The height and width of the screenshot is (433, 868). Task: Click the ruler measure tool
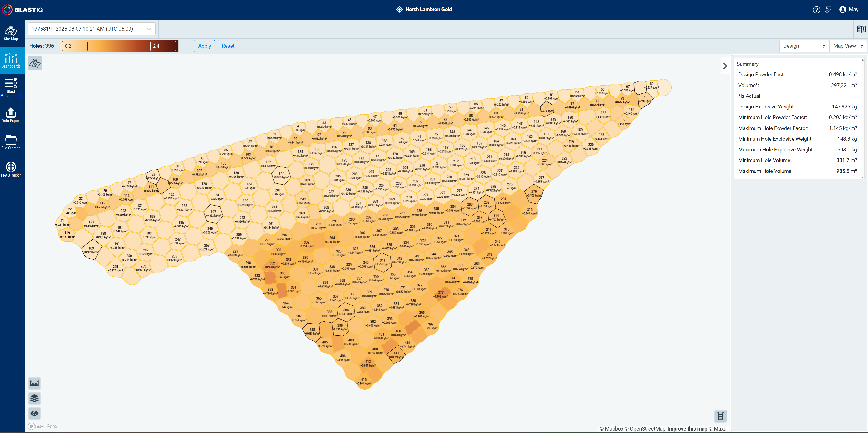(35, 383)
